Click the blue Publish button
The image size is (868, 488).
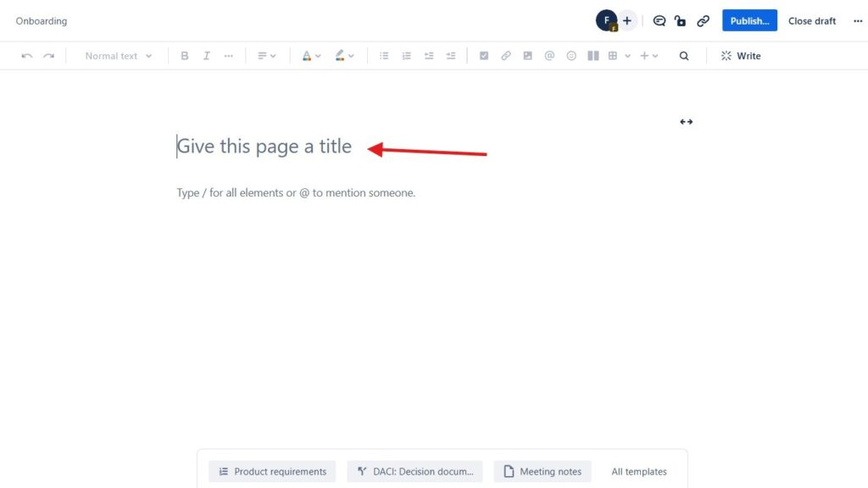pos(749,21)
